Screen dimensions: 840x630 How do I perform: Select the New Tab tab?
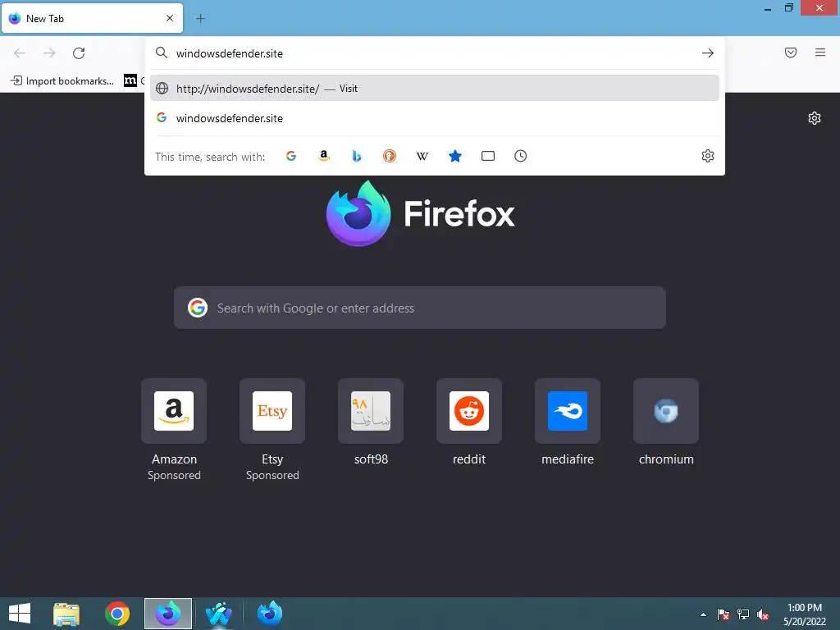(x=92, y=18)
